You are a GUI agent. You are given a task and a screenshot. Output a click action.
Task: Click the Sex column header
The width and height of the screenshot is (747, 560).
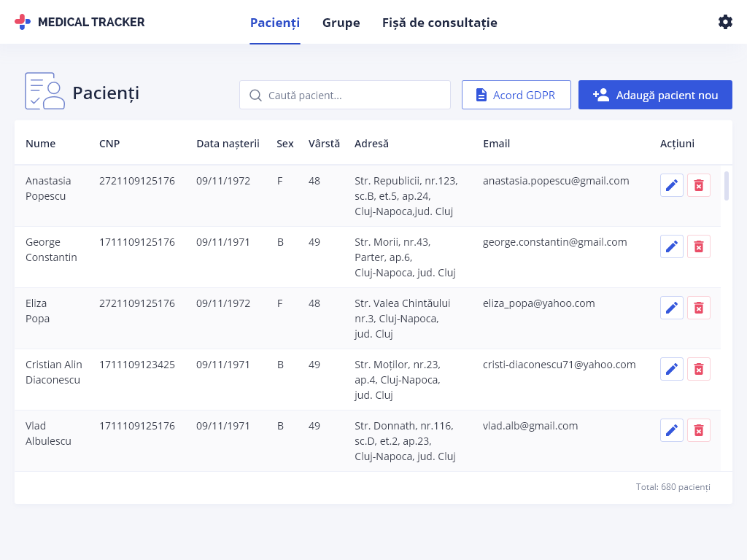(285, 144)
